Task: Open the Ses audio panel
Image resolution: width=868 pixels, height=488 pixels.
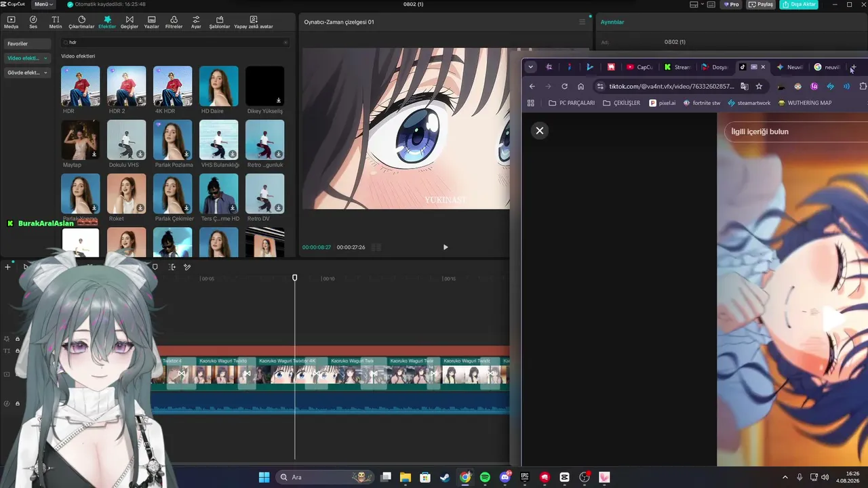Action: click(x=33, y=22)
